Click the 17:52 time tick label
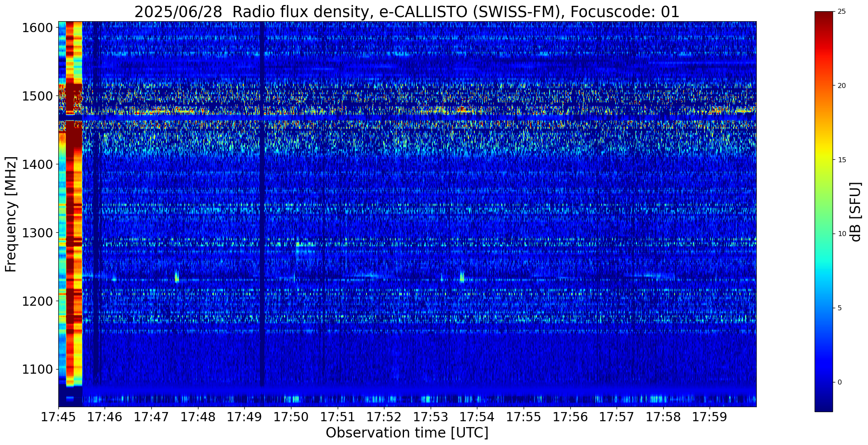The height and width of the screenshot is (445, 868). (x=384, y=417)
